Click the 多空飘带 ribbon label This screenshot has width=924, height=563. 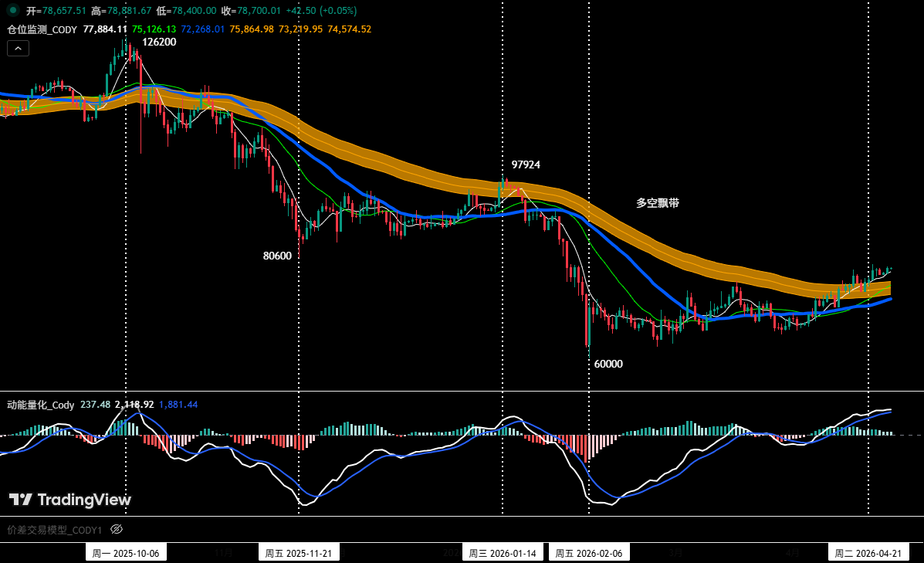point(655,203)
